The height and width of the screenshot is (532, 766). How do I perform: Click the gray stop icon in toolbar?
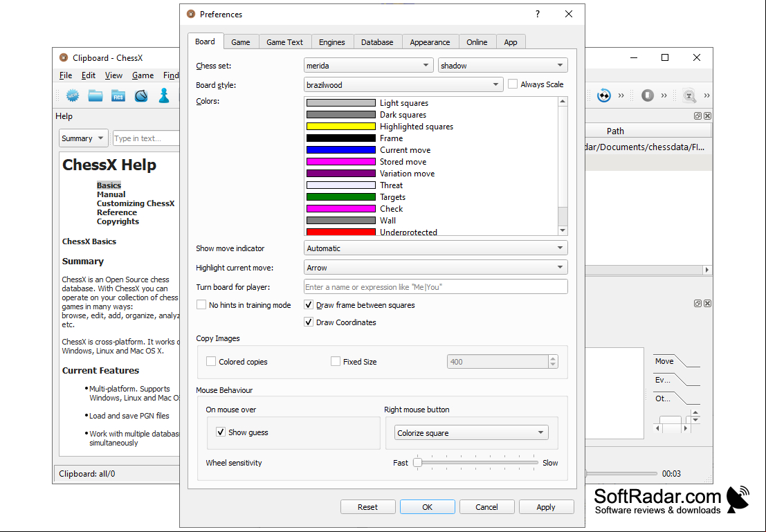pyautogui.click(x=648, y=95)
